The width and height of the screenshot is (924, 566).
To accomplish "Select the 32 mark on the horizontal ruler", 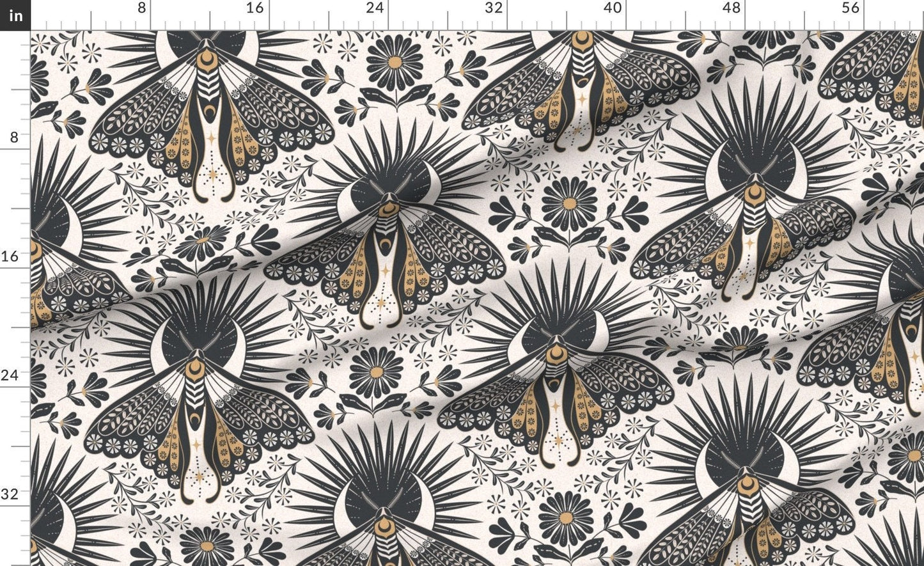I will coord(494,8).
